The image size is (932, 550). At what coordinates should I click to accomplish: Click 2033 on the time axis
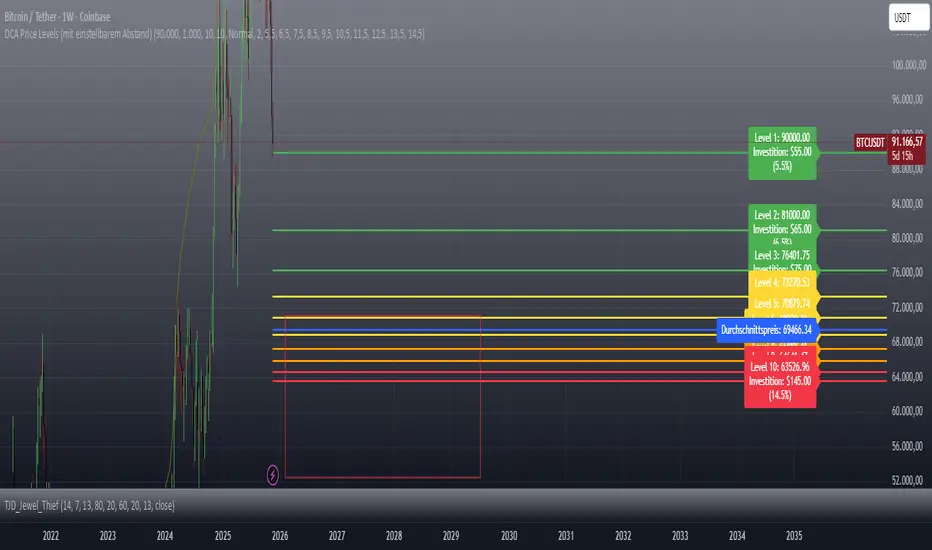pyautogui.click(x=680, y=536)
